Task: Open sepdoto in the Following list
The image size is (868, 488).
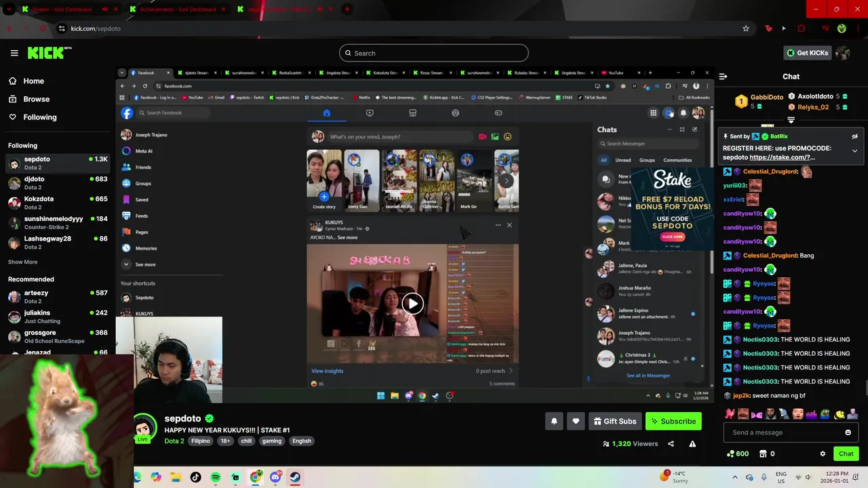Action: [58, 163]
